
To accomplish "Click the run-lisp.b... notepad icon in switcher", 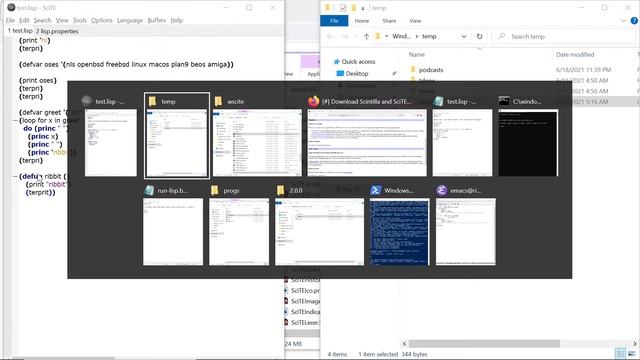I will (x=149, y=190).
